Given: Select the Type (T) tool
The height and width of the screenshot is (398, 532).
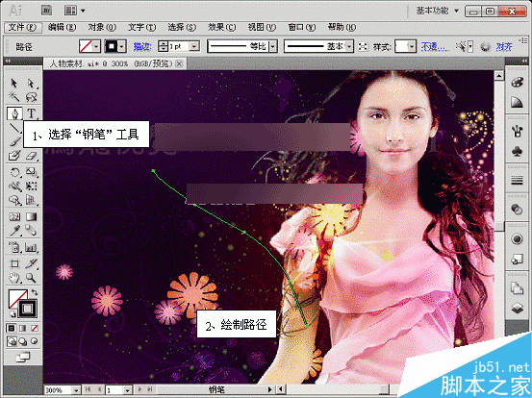Looking at the screenshot, I should coord(31,113).
